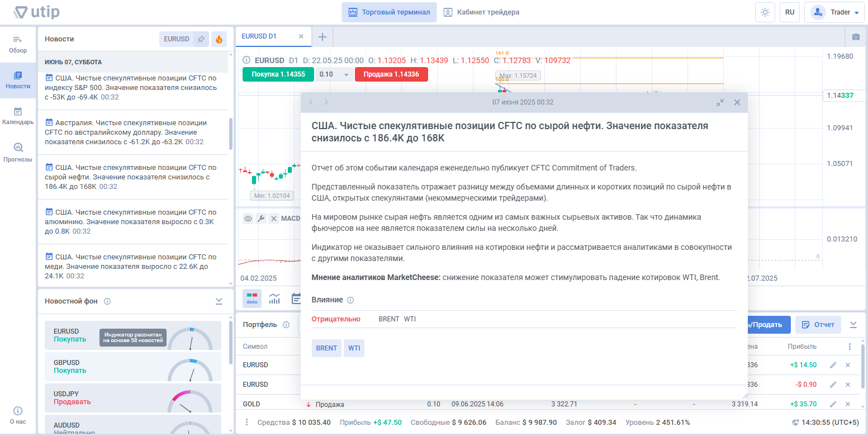Click the Отчет report button
This screenshot has height=436, width=868.
point(818,325)
